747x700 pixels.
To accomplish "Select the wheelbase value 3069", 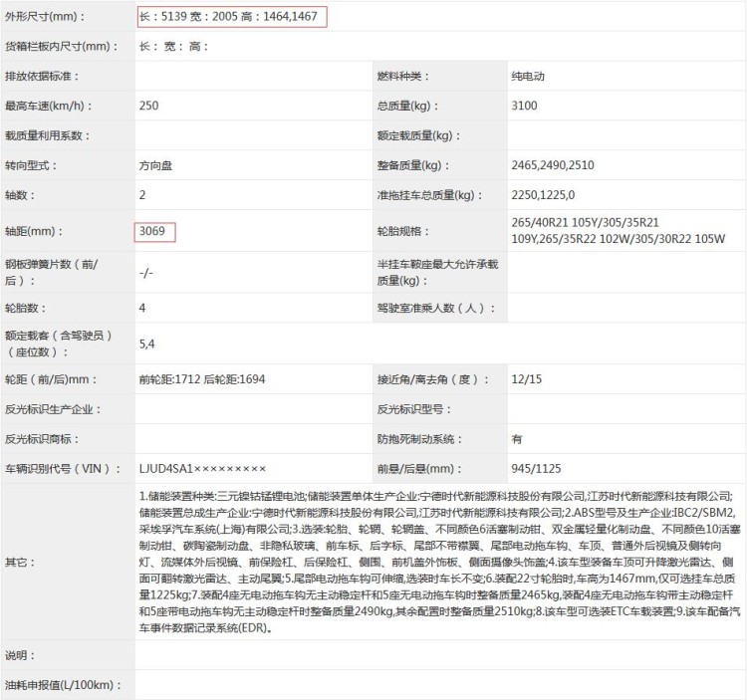I will pyautogui.click(x=152, y=231).
